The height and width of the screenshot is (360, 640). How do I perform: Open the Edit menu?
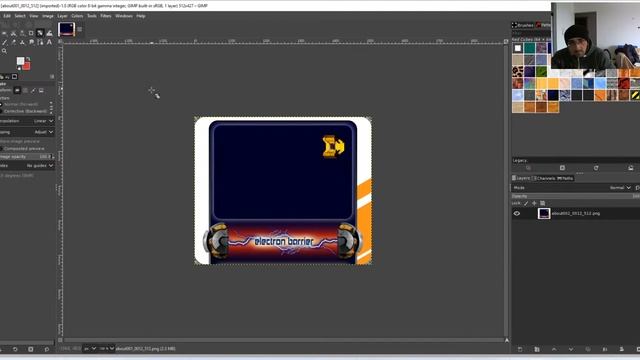(x=7, y=16)
